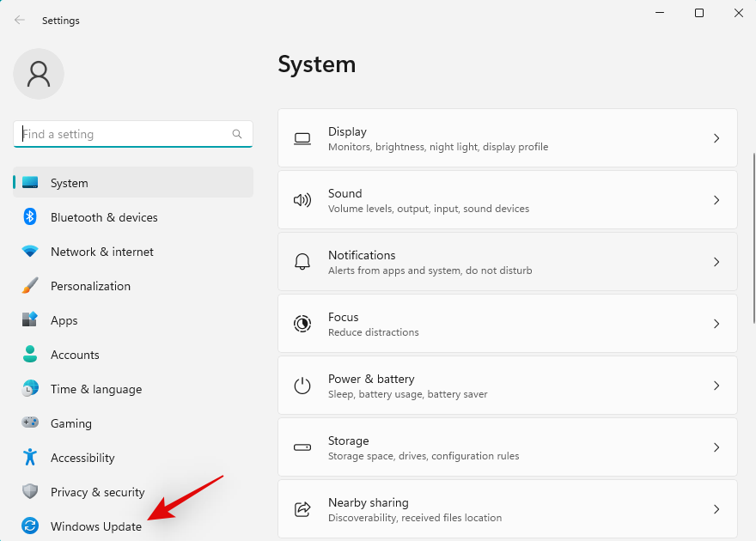Click the Settings window title text

[61, 21]
